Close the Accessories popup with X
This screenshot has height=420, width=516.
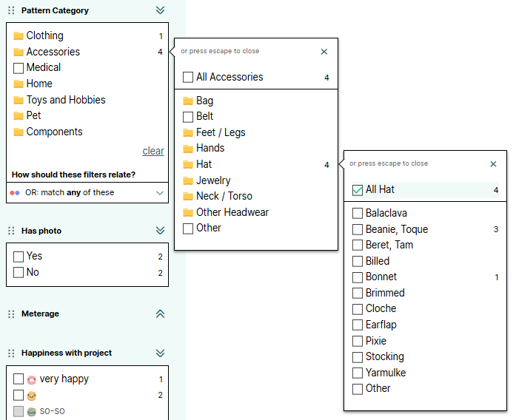324,52
